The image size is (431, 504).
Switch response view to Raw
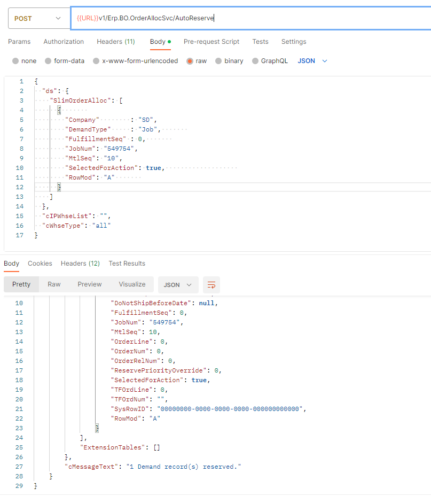coord(54,284)
